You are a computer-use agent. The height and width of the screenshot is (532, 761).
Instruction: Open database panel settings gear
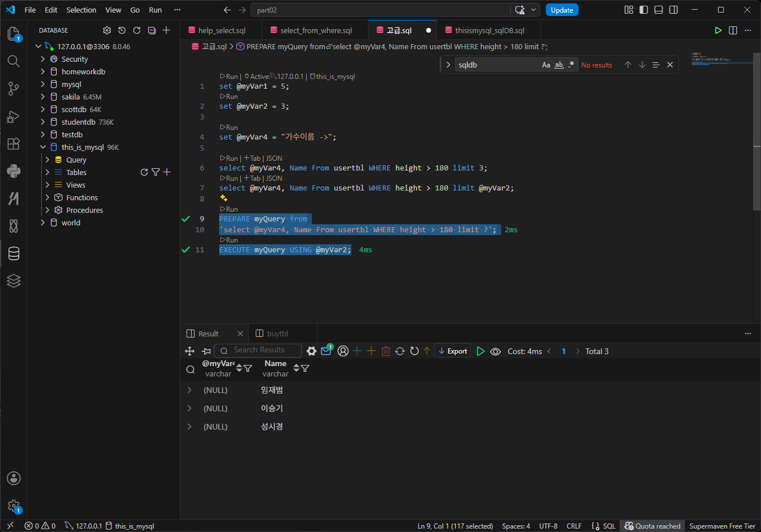[x=107, y=30]
